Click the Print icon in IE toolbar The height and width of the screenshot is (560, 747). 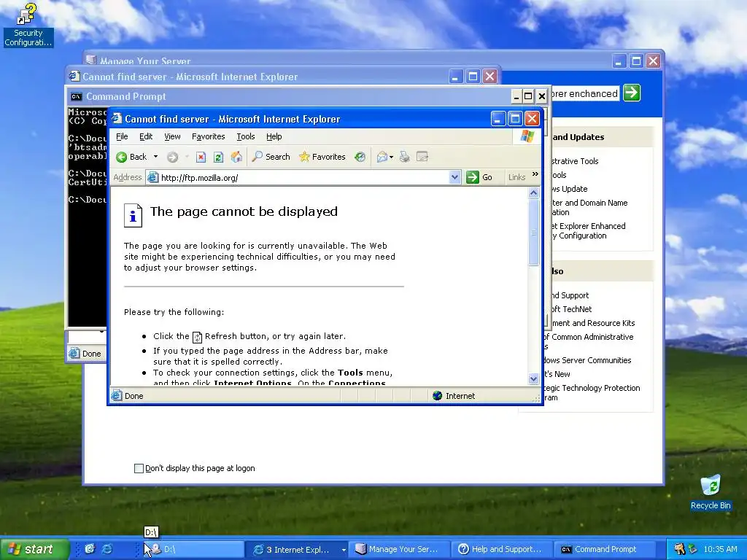pyautogui.click(x=404, y=157)
